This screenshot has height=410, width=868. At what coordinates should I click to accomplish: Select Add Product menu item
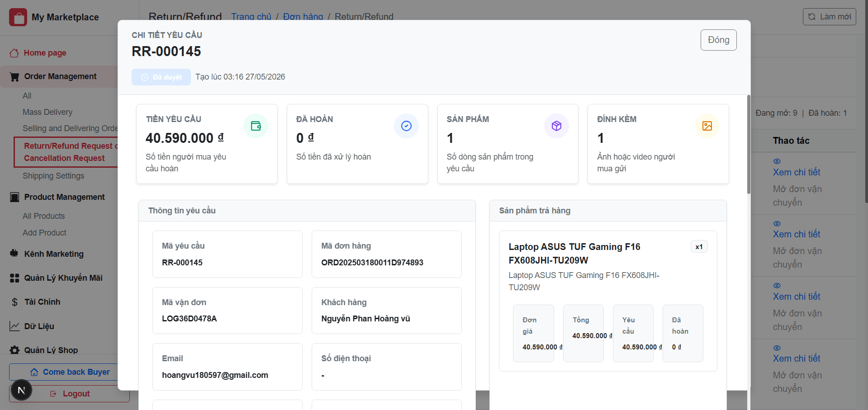click(45, 233)
